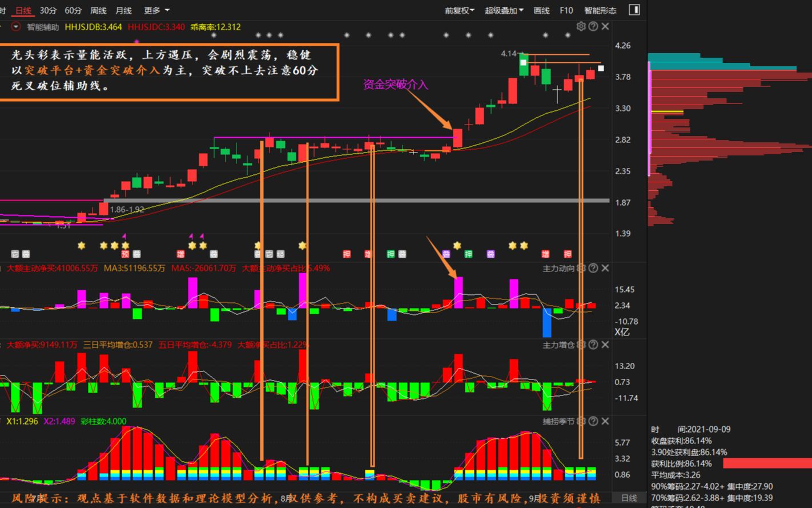Click the red circled arrow beside 智能辅助
The width and height of the screenshot is (812, 508).
click(x=15, y=26)
